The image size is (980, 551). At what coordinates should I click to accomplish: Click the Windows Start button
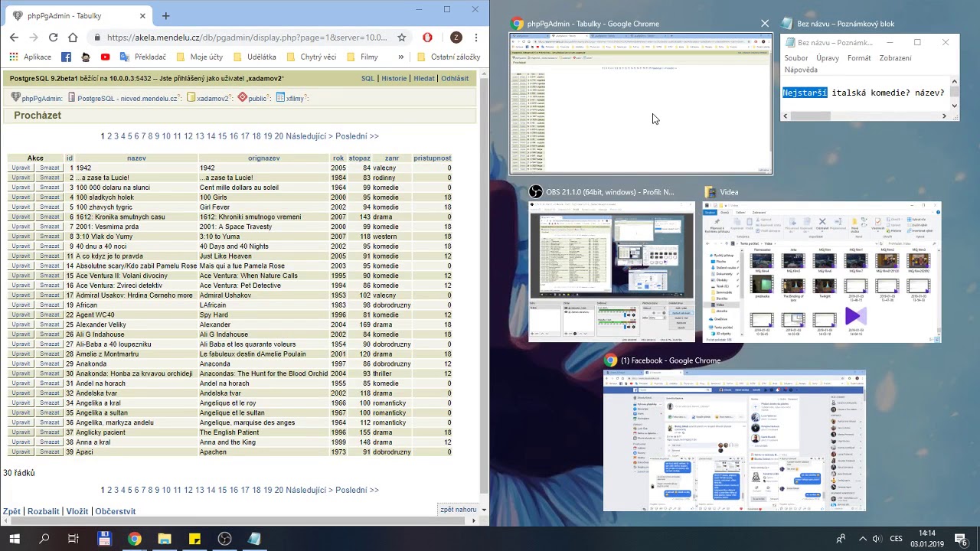pyautogui.click(x=15, y=539)
